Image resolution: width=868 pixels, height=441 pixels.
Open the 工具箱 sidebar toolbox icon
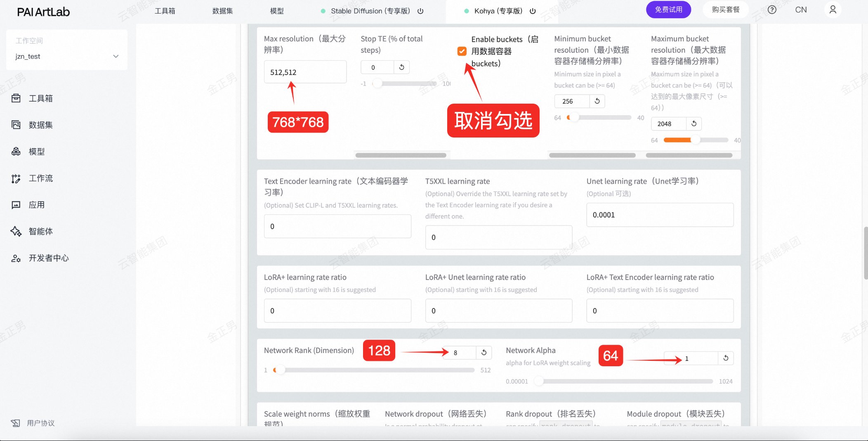click(x=16, y=98)
